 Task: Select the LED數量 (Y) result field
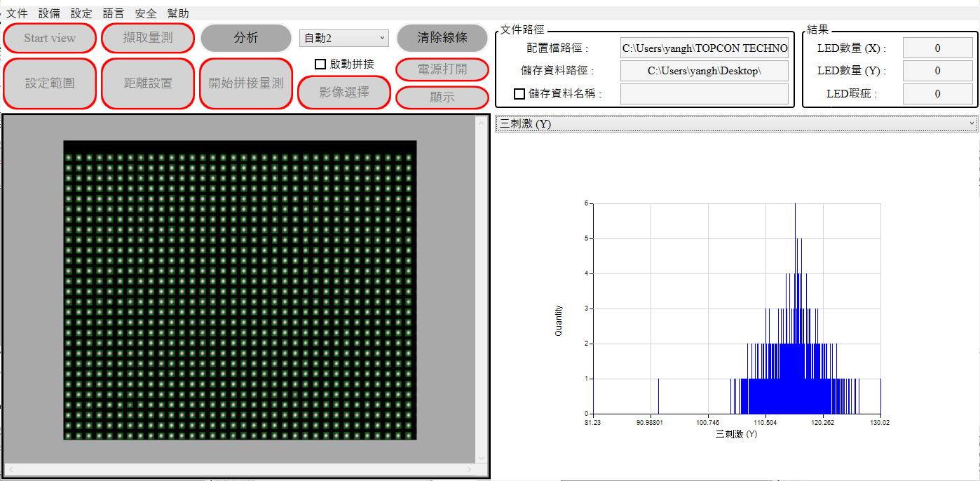tap(937, 71)
